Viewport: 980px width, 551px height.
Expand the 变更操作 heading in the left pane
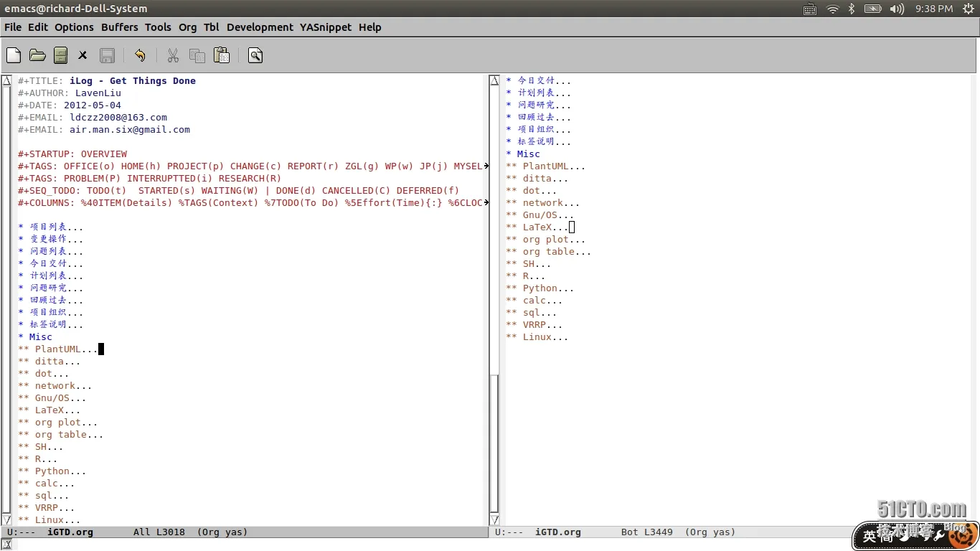(51, 239)
